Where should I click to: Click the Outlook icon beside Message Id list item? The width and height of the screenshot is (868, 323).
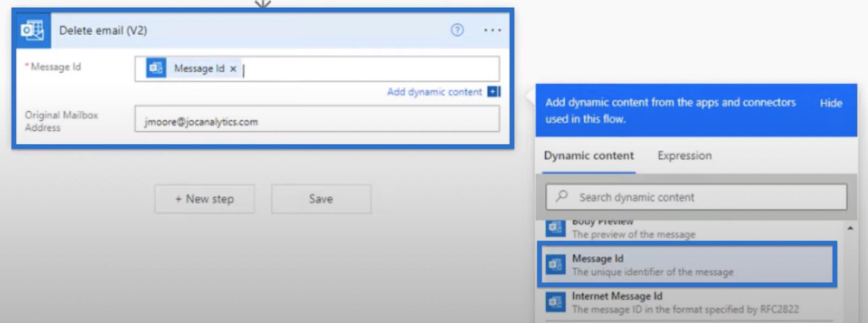555,264
